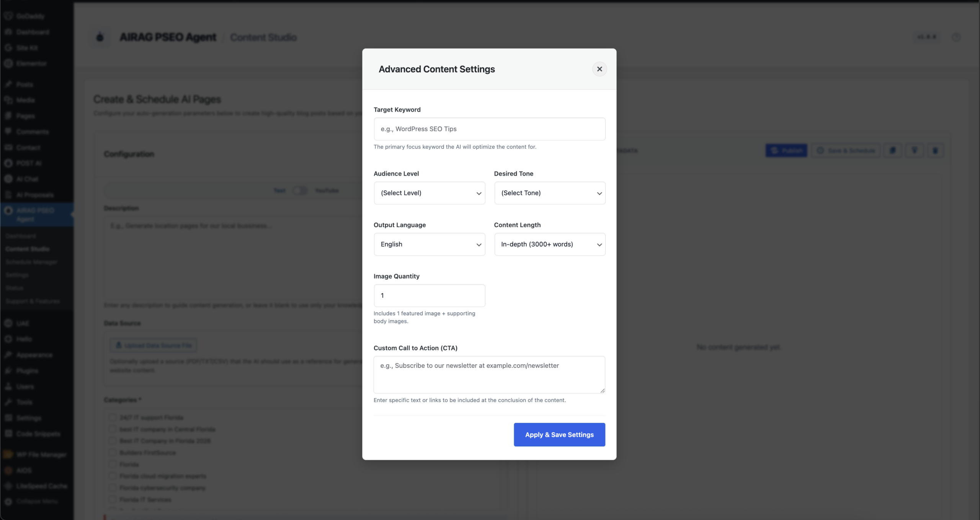Open Schedule Manager in the AIRAG submenu

pos(31,262)
